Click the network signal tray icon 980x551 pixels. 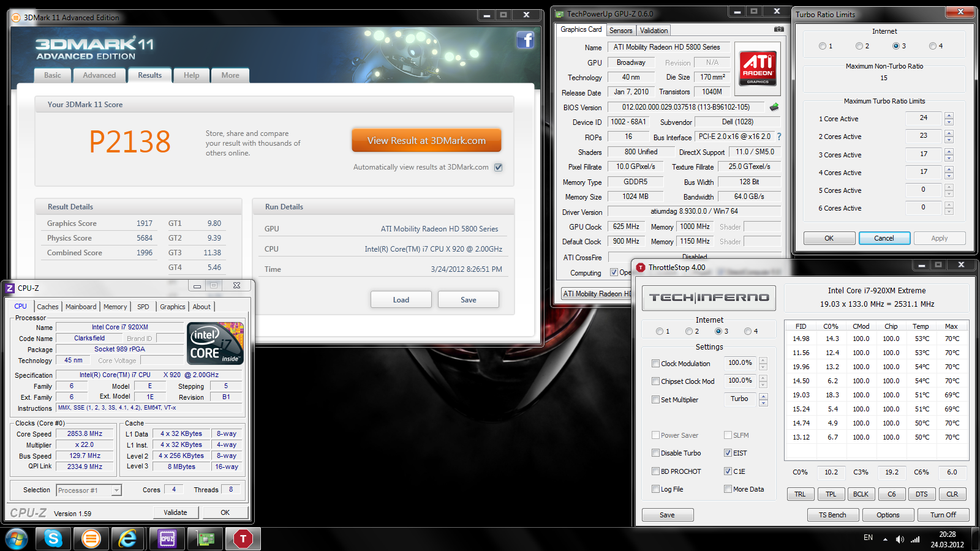click(x=915, y=539)
